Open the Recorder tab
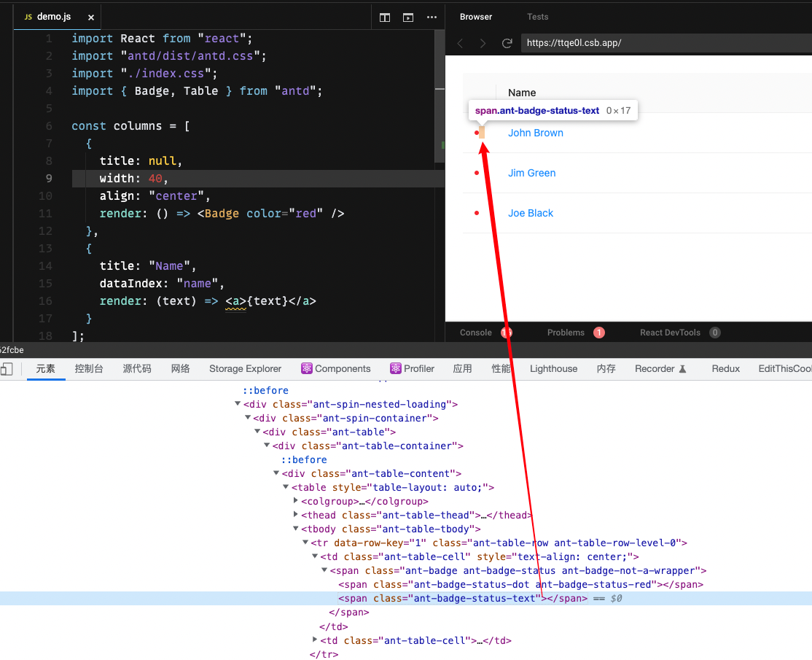Viewport: 812px width, 660px height. [x=660, y=369]
